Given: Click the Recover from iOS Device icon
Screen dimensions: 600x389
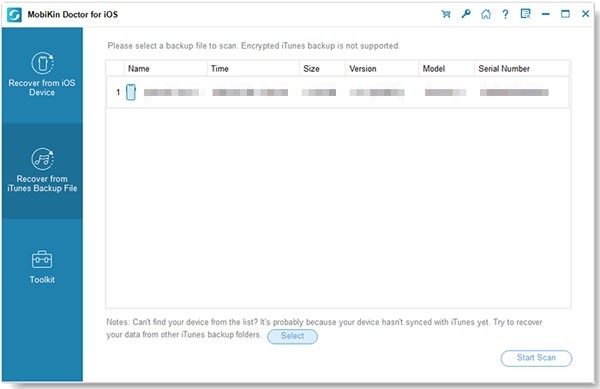Looking at the screenshot, I should [x=42, y=63].
